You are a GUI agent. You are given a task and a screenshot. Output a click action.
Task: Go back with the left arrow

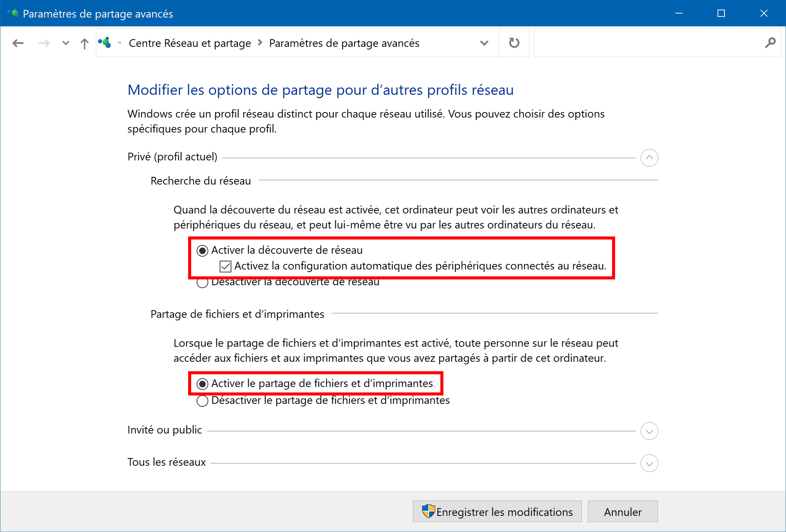(18, 43)
